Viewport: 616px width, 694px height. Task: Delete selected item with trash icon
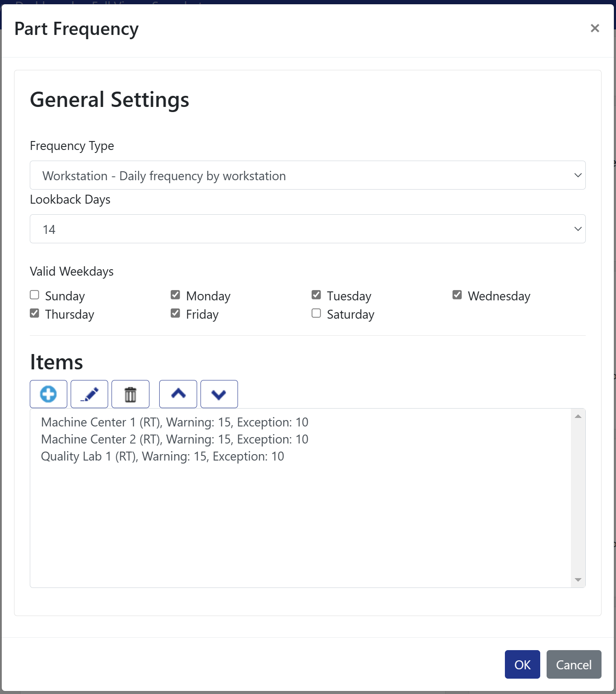pyautogui.click(x=130, y=394)
